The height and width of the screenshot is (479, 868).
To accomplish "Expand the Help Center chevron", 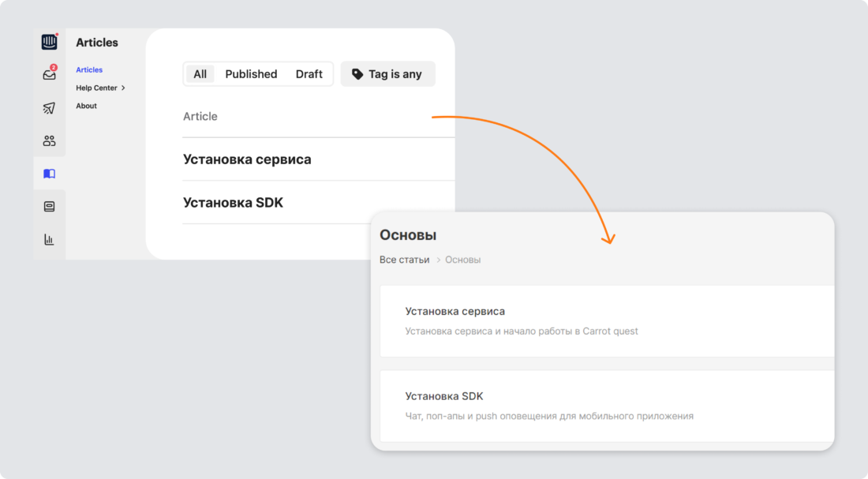I will [x=123, y=88].
